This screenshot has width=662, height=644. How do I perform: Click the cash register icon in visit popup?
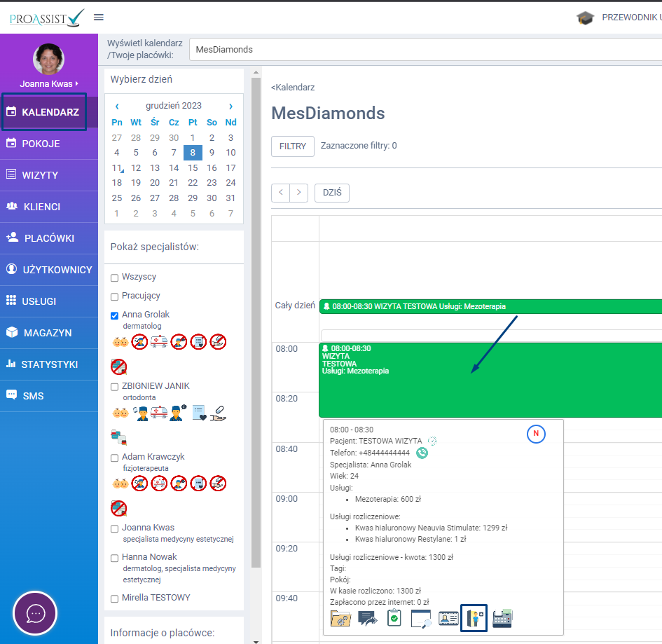tap(502, 619)
